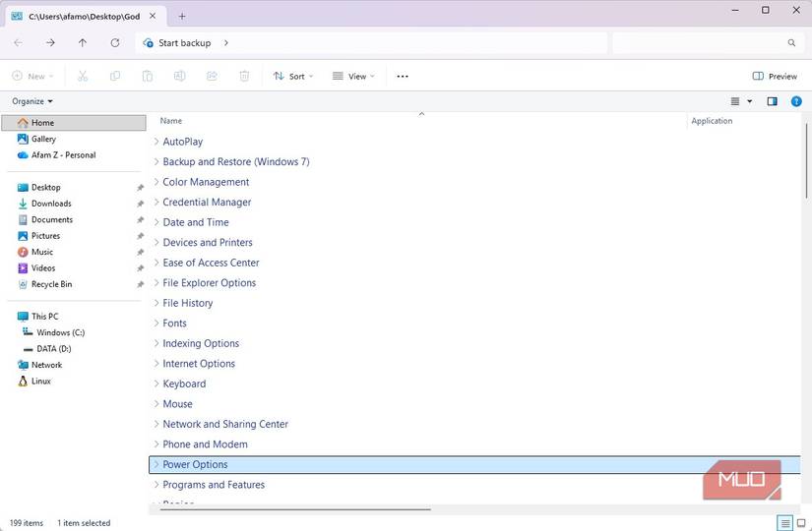Viewport: 812px width, 531px height.
Task: Expand the Credential Manager group chevron
Action: tap(156, 202)
